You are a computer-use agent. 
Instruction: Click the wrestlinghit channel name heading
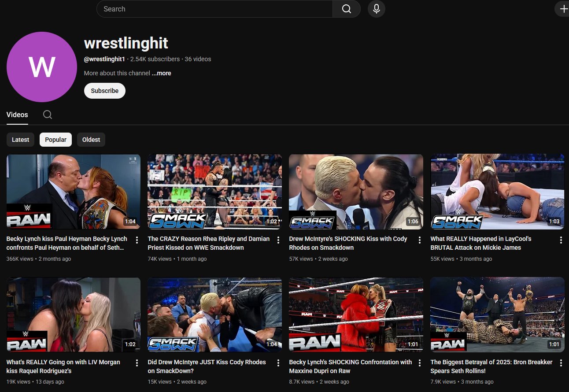click(x=126, y=43)
